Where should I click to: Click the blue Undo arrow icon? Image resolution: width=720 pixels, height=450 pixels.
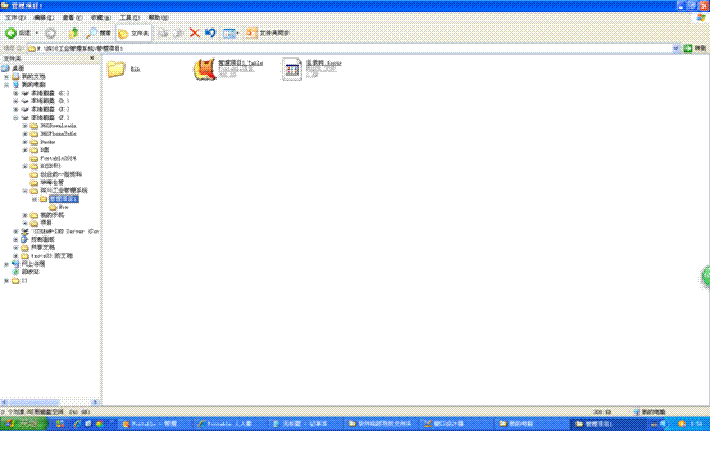pyautogui.click(x=210, y=33)
